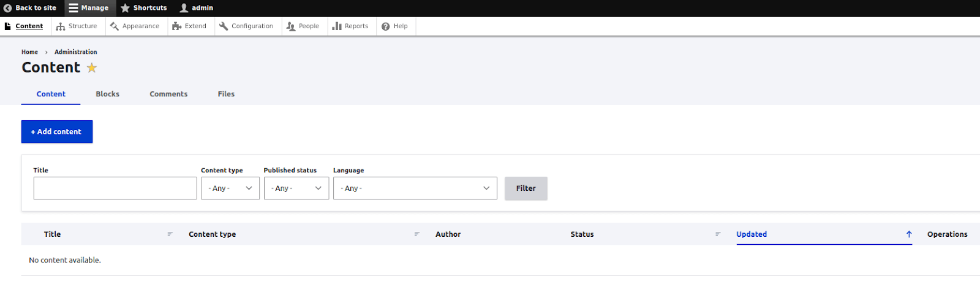Switch to the Files tab

[x=226, y=94]
